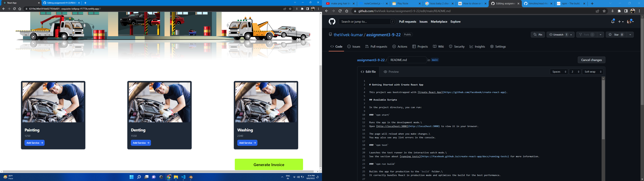The width and height of the screenshot is (644, 181).
Task: Open your GitHub profile avatar menu
Action: click(630, 21)
